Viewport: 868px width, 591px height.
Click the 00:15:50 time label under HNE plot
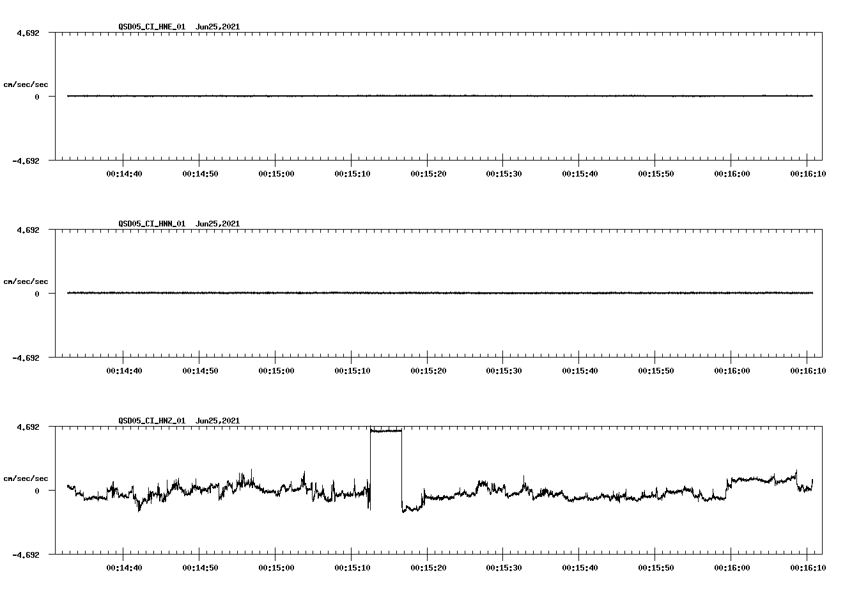tap(656, 173)
